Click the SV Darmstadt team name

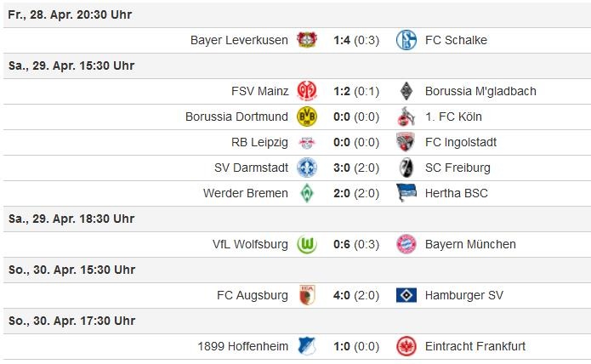click(251, 168)
